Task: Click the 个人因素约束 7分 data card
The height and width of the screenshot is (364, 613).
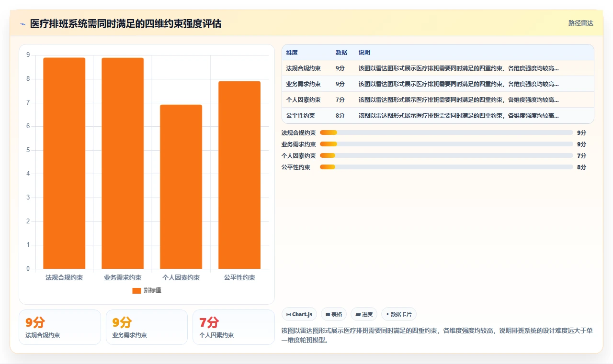Action: tap(234, 327)
